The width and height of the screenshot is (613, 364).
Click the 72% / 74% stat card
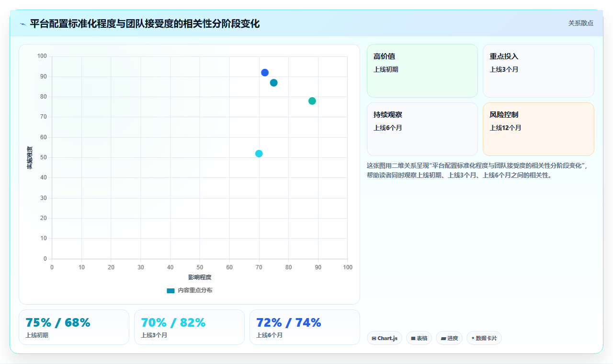(x=305, y=327)
